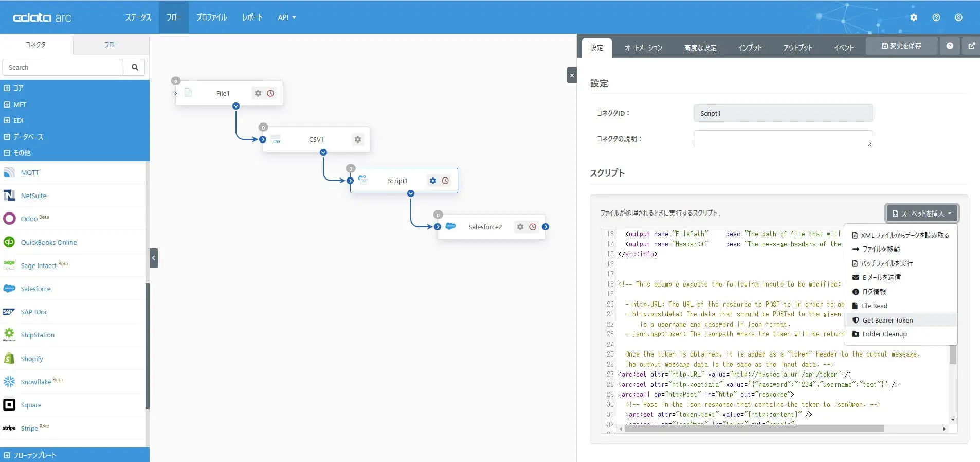980x462 pixels.
Task: Open the レポート page
Action: [252, 17]
